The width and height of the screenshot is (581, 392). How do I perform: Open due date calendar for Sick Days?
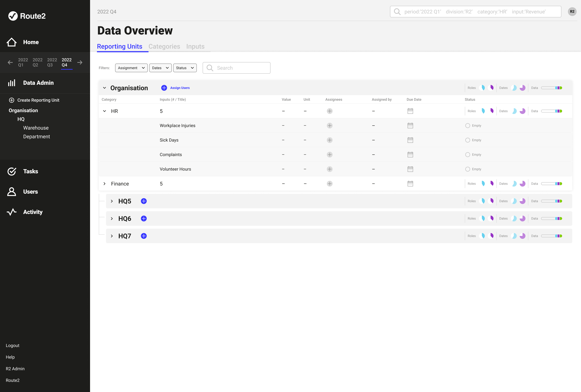[x=410, y=140]
